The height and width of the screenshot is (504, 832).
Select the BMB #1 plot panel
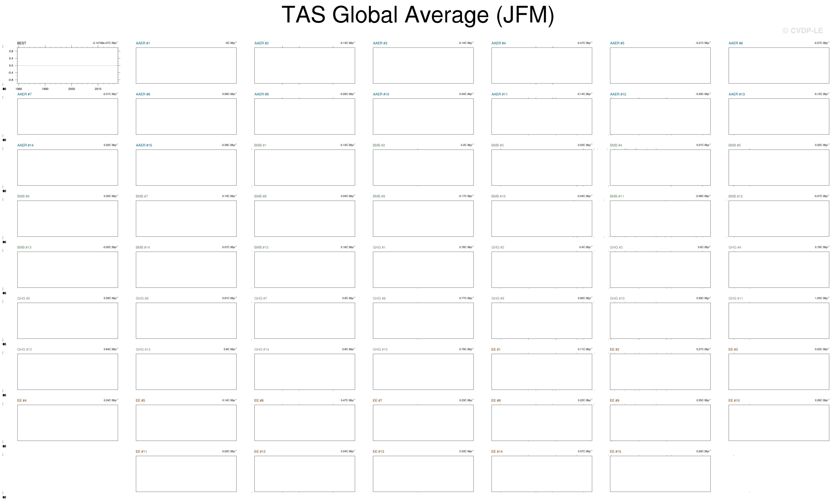tap(305, 168)
